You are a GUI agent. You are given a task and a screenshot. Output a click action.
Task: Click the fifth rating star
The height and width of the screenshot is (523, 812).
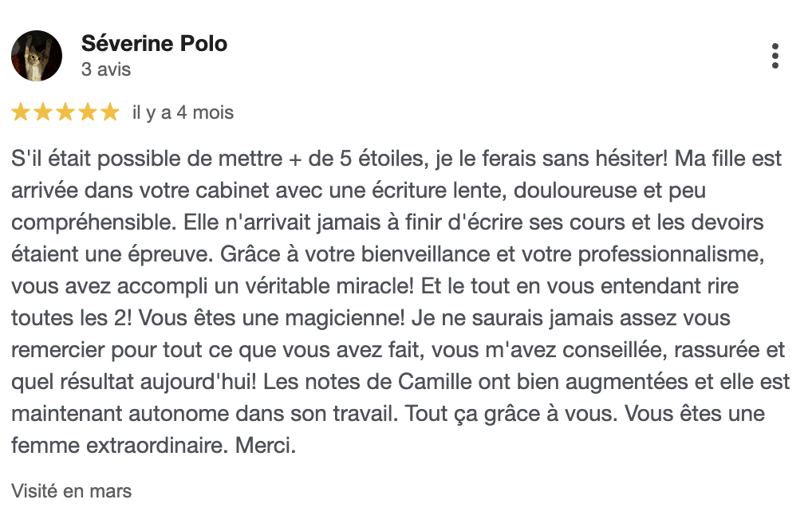tap(109, 112)
